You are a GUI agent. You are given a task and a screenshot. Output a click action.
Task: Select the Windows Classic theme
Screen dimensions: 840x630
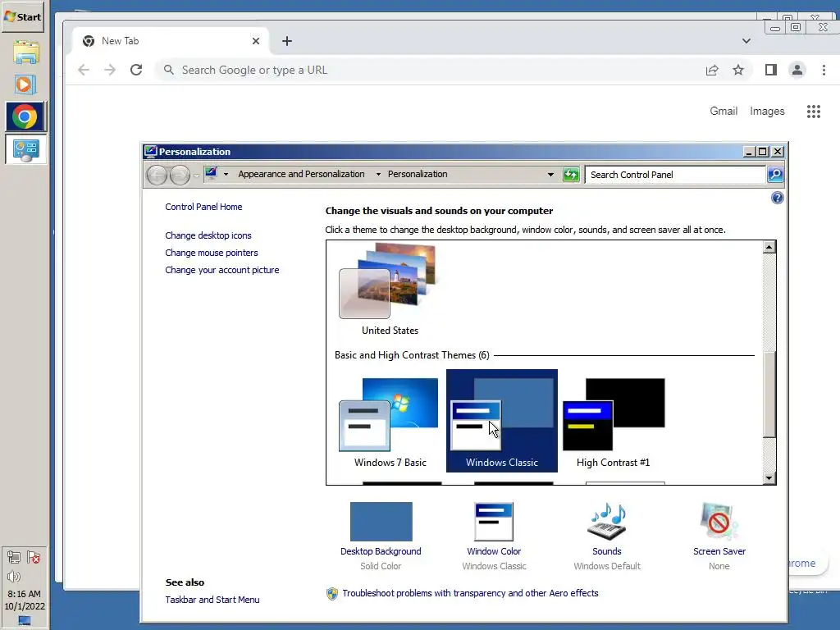click(x=501, y=421)
